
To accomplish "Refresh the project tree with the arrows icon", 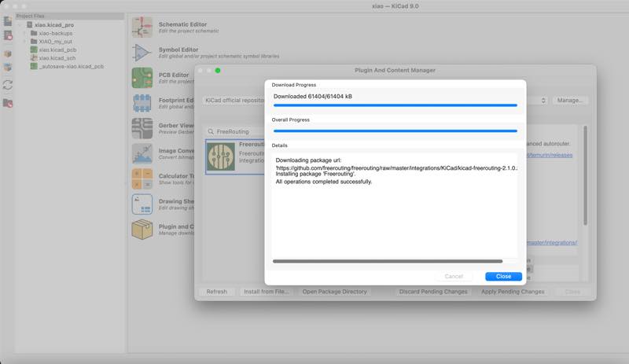I will (x=8, y=85).
